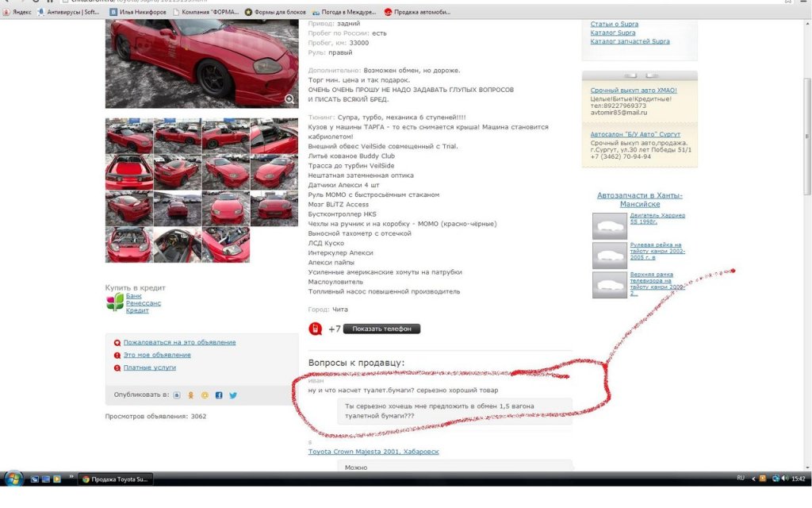The image size is (812, 508).
Task: Click the volume speaker icon in tray
Action: tap(785, 479)
